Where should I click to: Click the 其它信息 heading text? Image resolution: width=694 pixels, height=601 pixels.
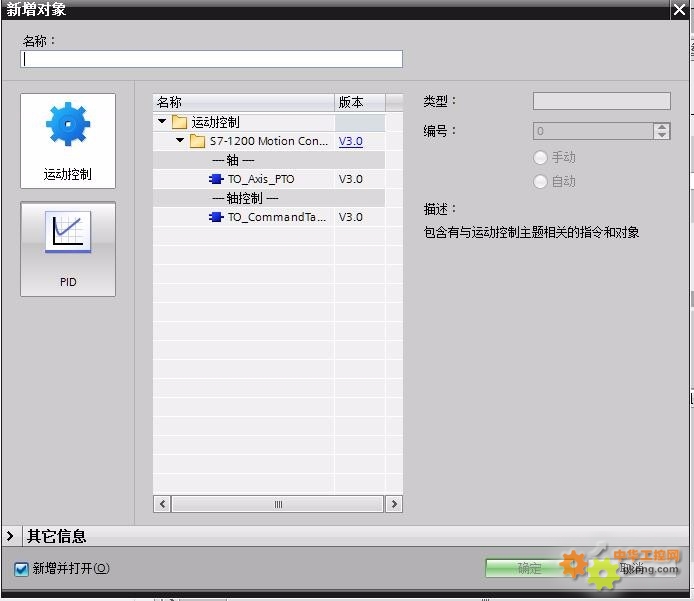point(56,536)
